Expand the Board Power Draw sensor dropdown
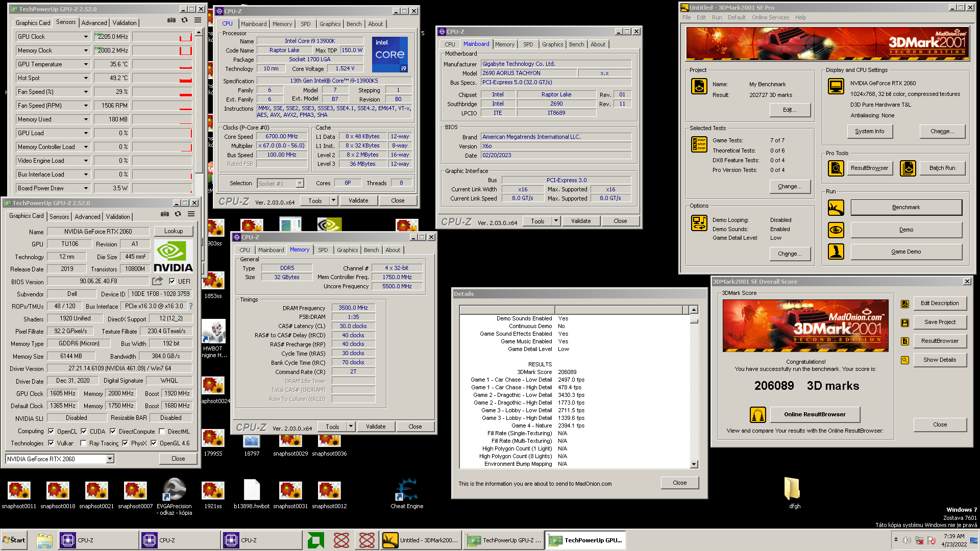This screenshot has height=551, width=980. [x=86, y=188]
